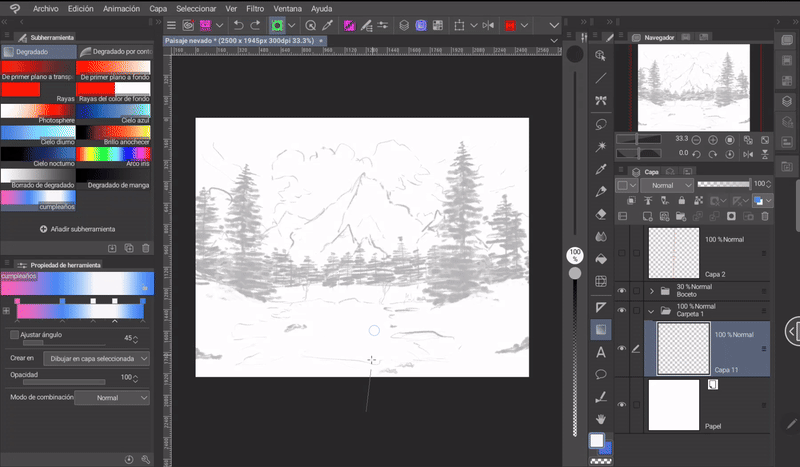Choose the Text tool

click(x=601, y=352)
